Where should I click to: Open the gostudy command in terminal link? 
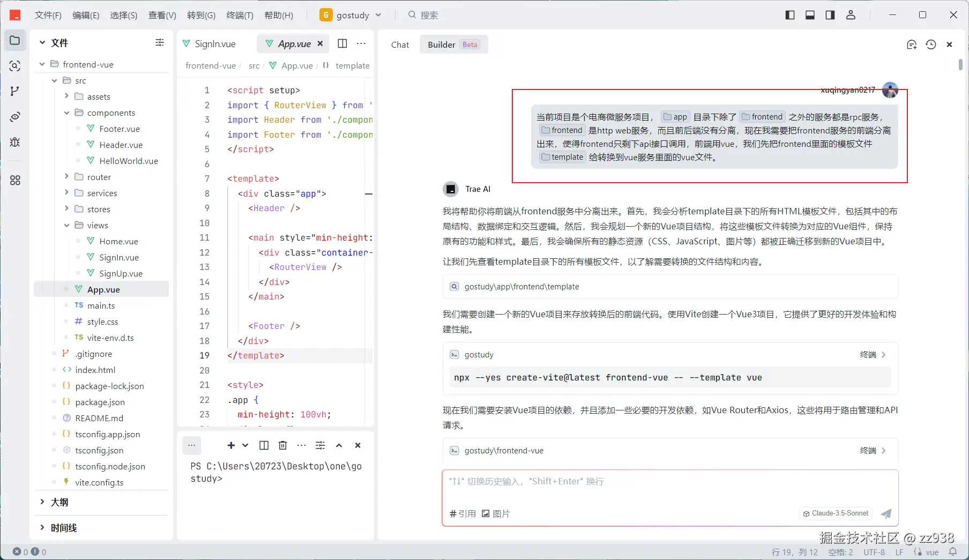pyautogui.click(x=873, y=355)
